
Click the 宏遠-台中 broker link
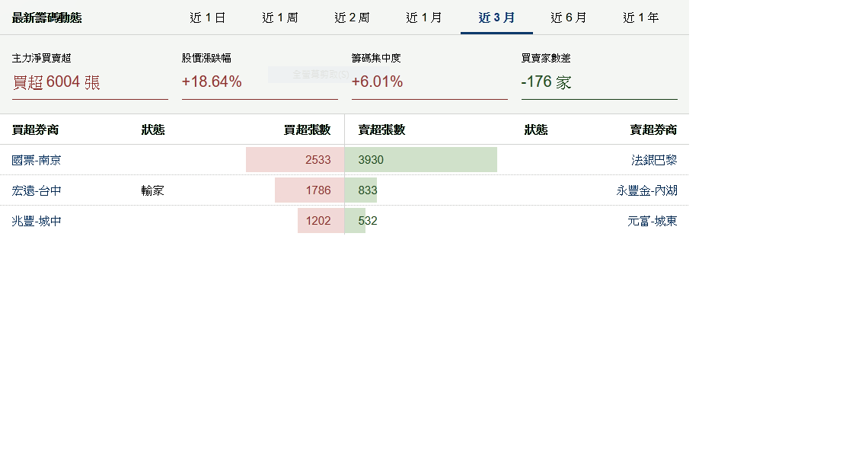tap(37, 190)
